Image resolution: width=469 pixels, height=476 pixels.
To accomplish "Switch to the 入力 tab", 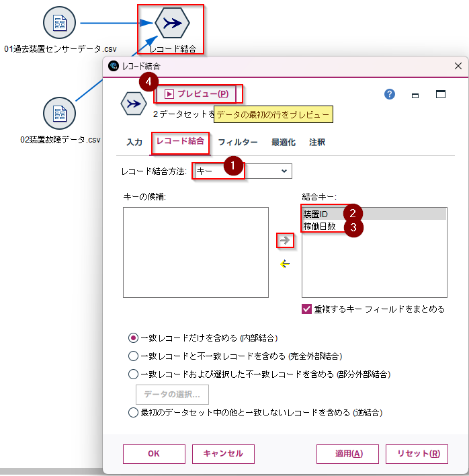I will tap(134, 142).
